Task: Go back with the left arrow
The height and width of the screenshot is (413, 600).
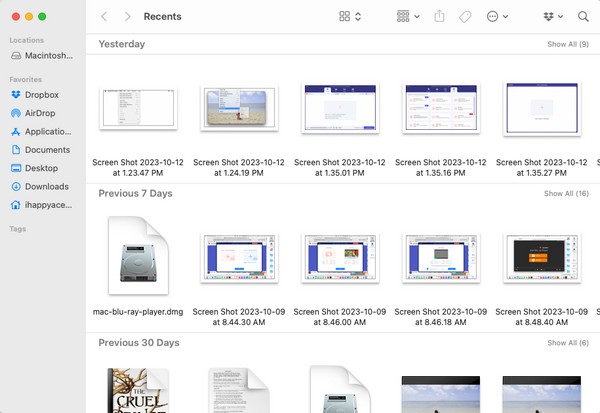Action: (x=105, y=17)
